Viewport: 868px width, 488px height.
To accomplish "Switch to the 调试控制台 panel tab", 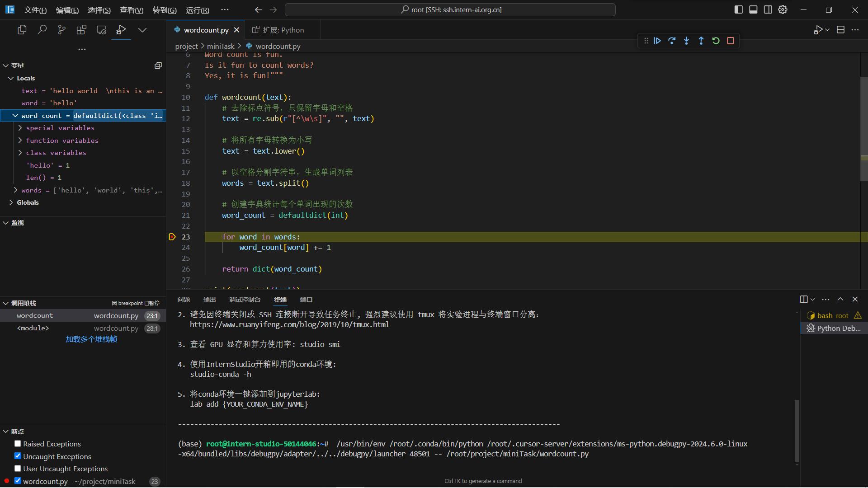I will pyautogui.click(x=245, y=300).
